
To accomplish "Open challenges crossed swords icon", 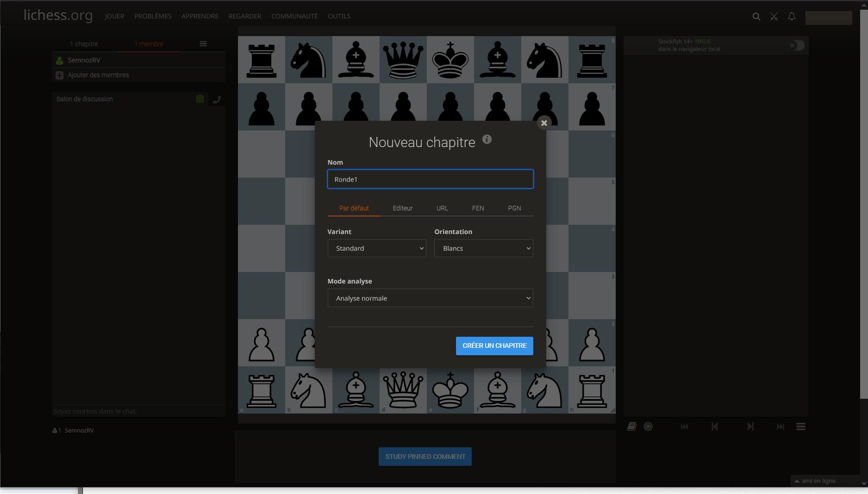I will [774, 17].
